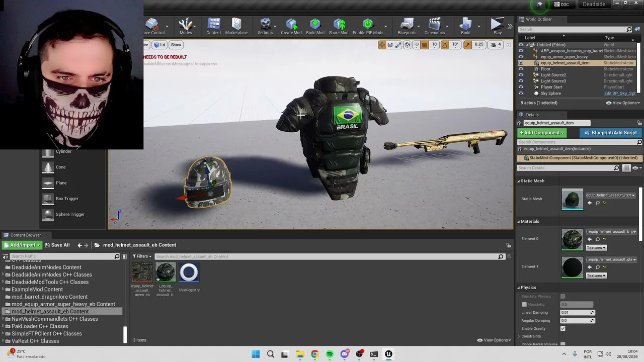Browse to Element 1 material in Content Browser
The height and width of the screenshot is (362, 644).
tap(597, 267)
